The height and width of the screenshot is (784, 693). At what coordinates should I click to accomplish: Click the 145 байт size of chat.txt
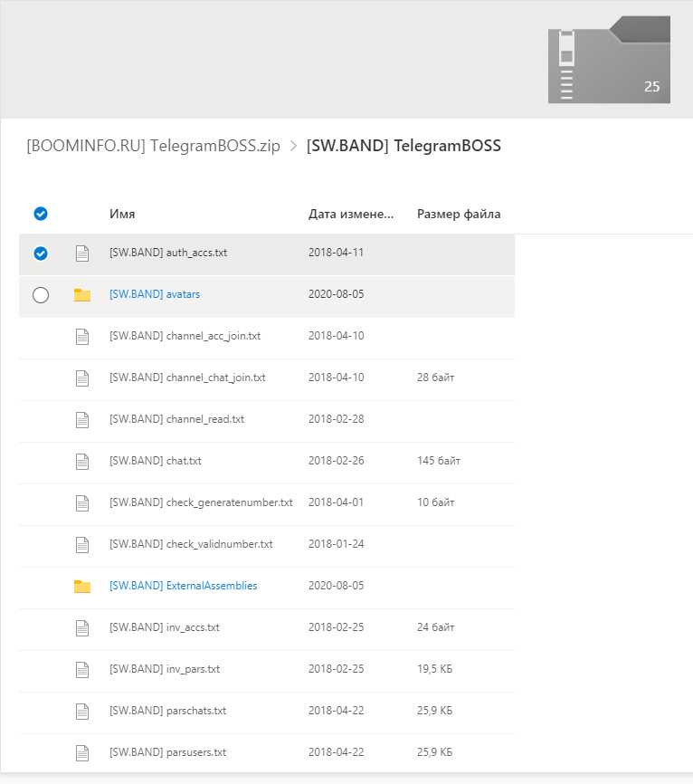(x=439, y=461)
